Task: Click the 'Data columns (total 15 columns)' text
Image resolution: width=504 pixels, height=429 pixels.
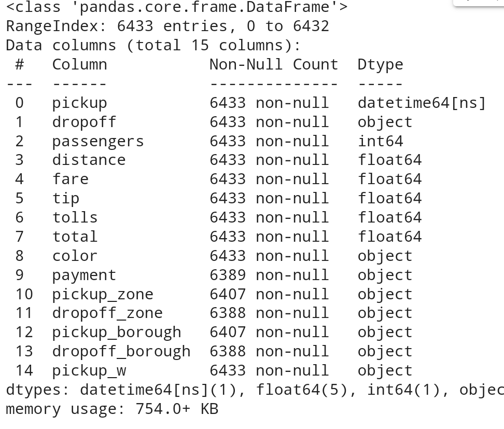Action: tap(153, 45)
